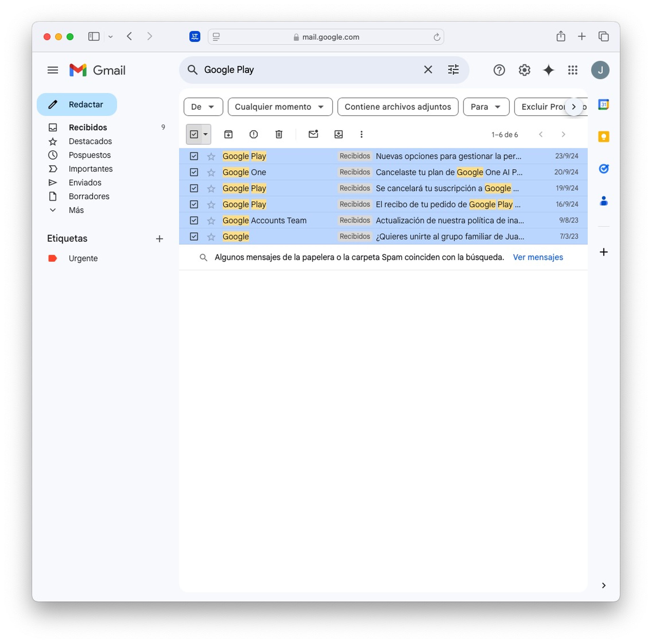The image size is (652, 644).
Task: Open the Gmail main menu hamburger icon
Action: tap(53, 70)
